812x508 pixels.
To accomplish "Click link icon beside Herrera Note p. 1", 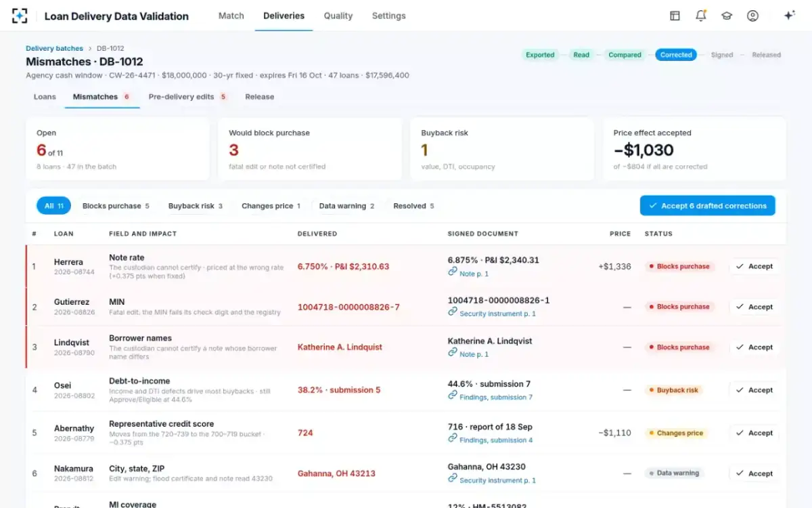I will click(x=452, y=272).
